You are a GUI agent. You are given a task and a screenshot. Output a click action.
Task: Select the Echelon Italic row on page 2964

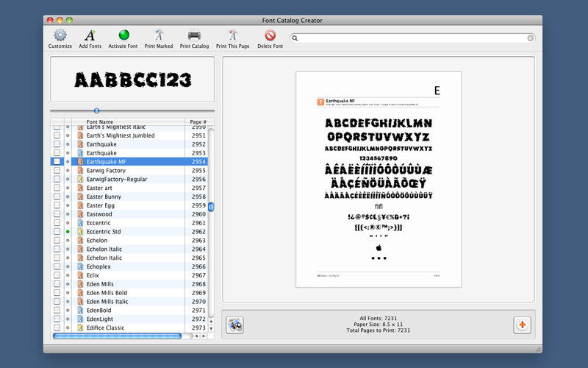point(129,249)
